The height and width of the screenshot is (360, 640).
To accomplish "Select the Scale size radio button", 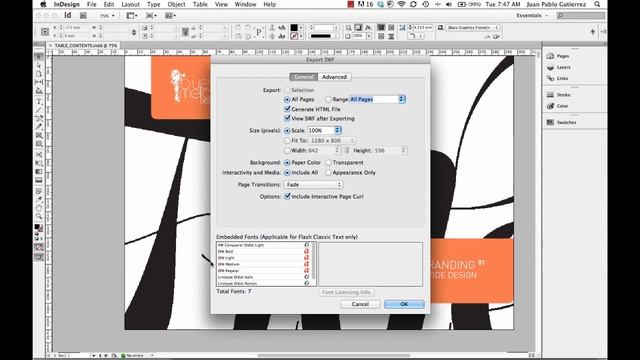I will pos(287,131).
